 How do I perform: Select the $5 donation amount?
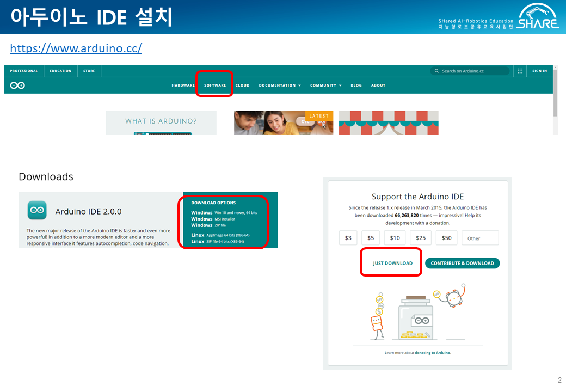(371, 238)
